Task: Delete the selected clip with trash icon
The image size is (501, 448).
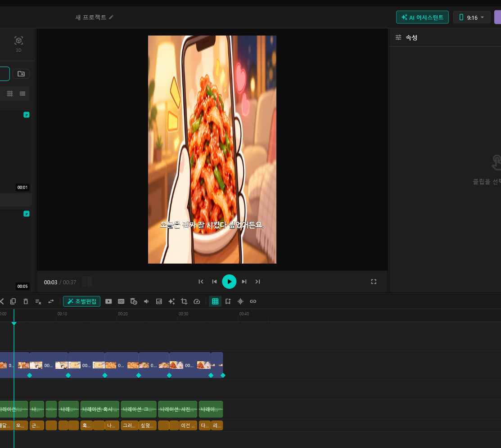Action: point(26,301)
